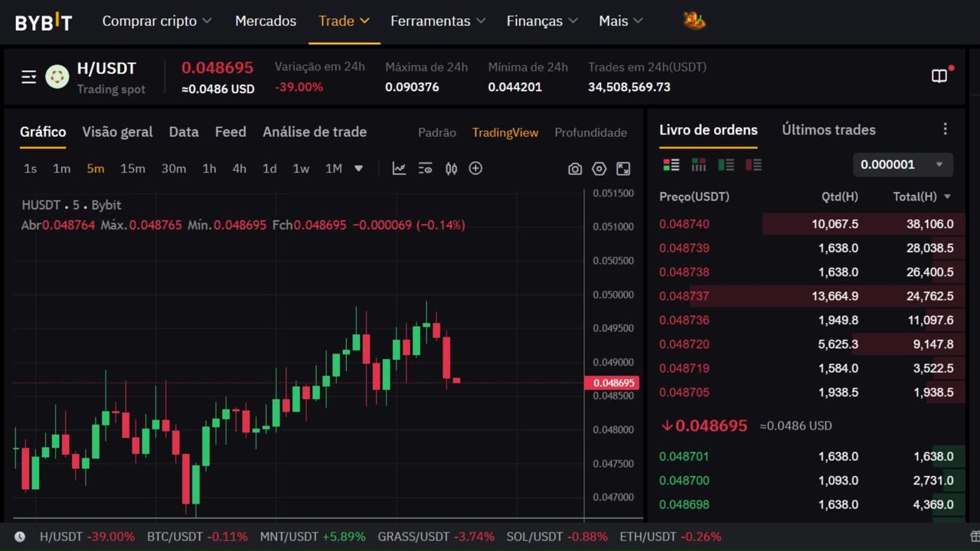The width and height of the screenshot is (980, 551).
Task: Open MNT/USDT in bottom ticker
Action: (312, 536)
